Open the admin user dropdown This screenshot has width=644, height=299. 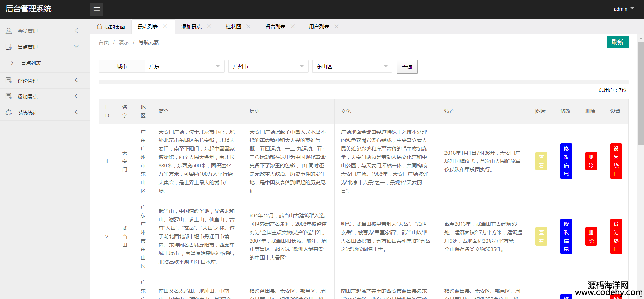[624, 9]
